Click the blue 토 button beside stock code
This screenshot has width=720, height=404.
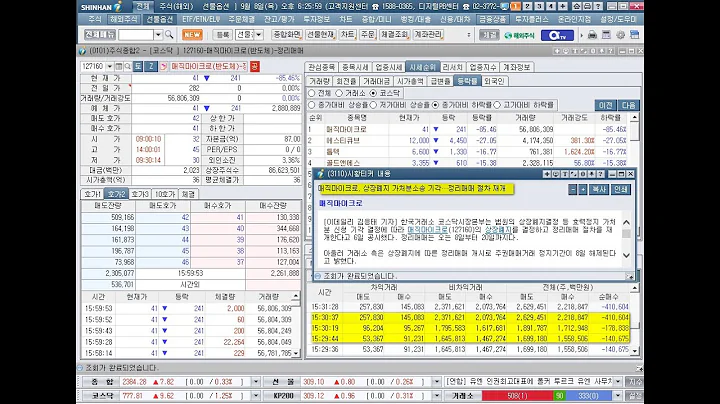click(x=138, y=67)
